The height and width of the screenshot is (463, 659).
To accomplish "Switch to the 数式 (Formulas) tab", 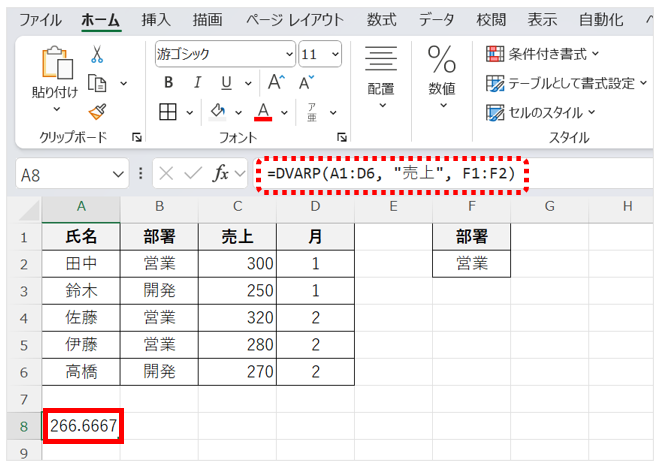I will coord(380,19).
